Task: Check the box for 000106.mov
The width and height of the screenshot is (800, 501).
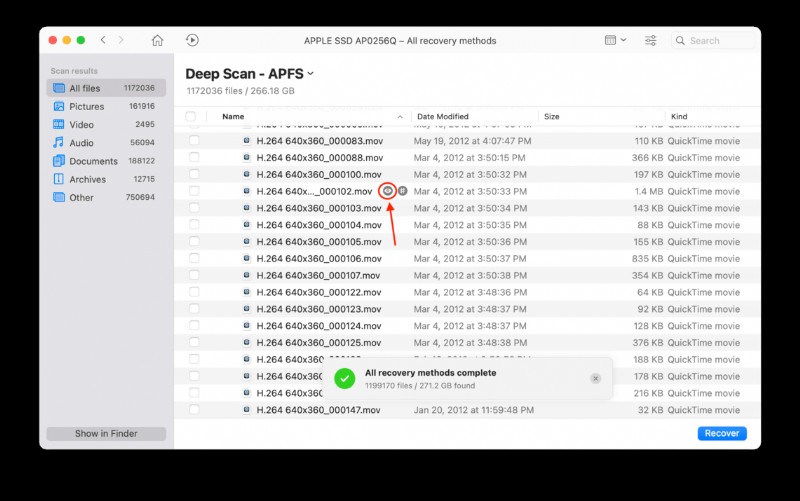Action: point(194,258)
